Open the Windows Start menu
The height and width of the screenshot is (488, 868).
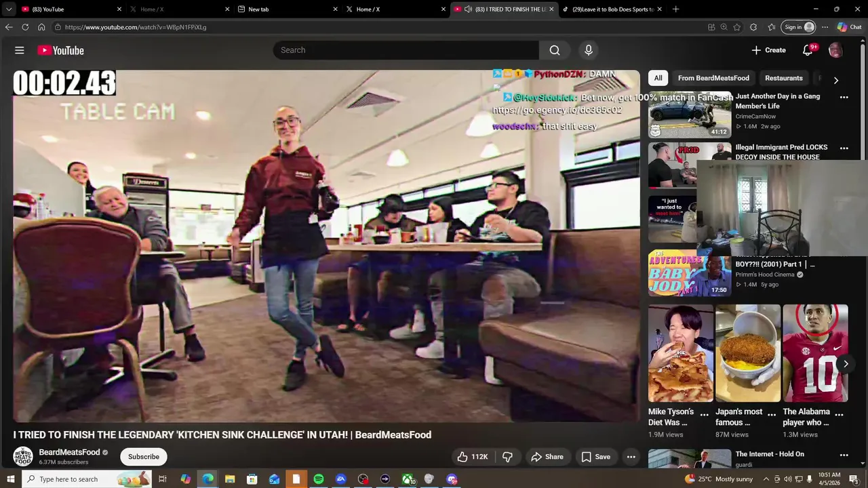click(10, 479)
